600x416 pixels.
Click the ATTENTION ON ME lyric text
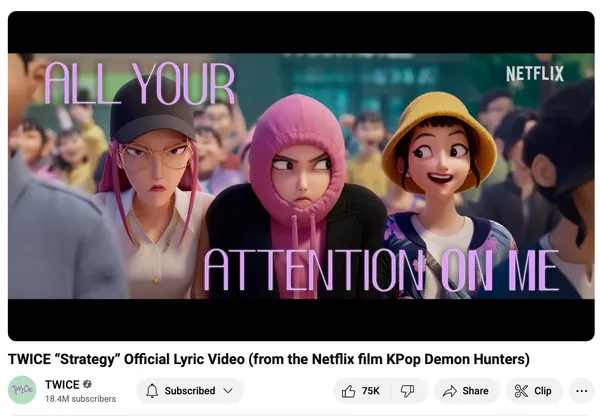click(x=381, y=270)
